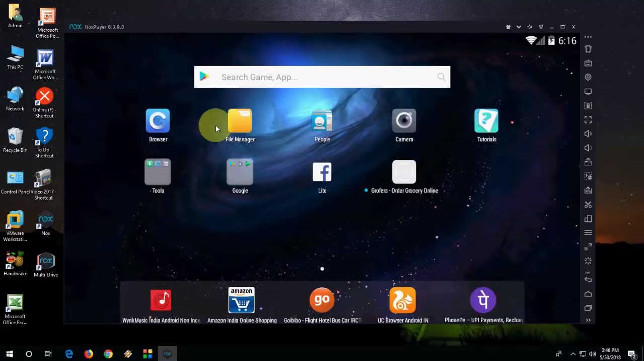644x361 pixels.
Task: Open the NoxPlayer theme (shirt) icon
Action: click(x=508, y=27)
